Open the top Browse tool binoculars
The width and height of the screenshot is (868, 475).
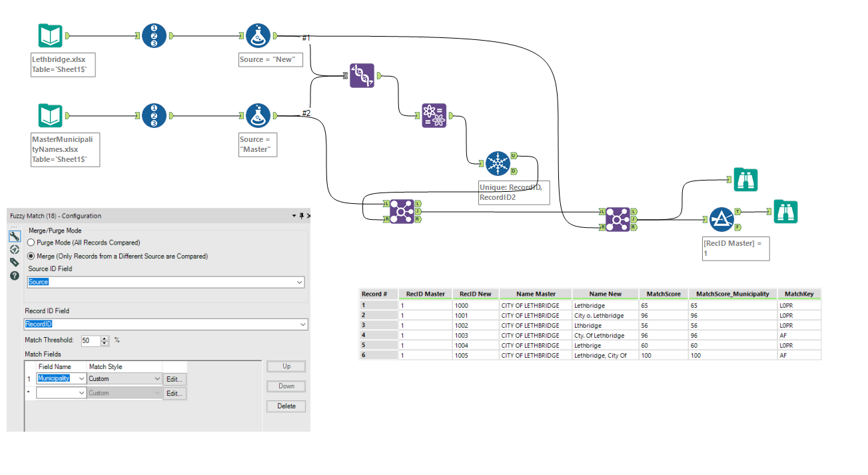[x=745, y=179]
